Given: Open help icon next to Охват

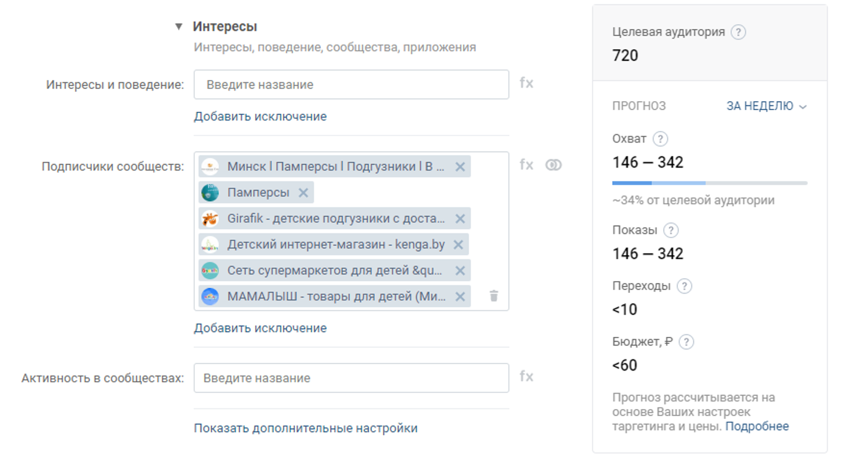Looking at the screenshot, I should click(660, 139).
